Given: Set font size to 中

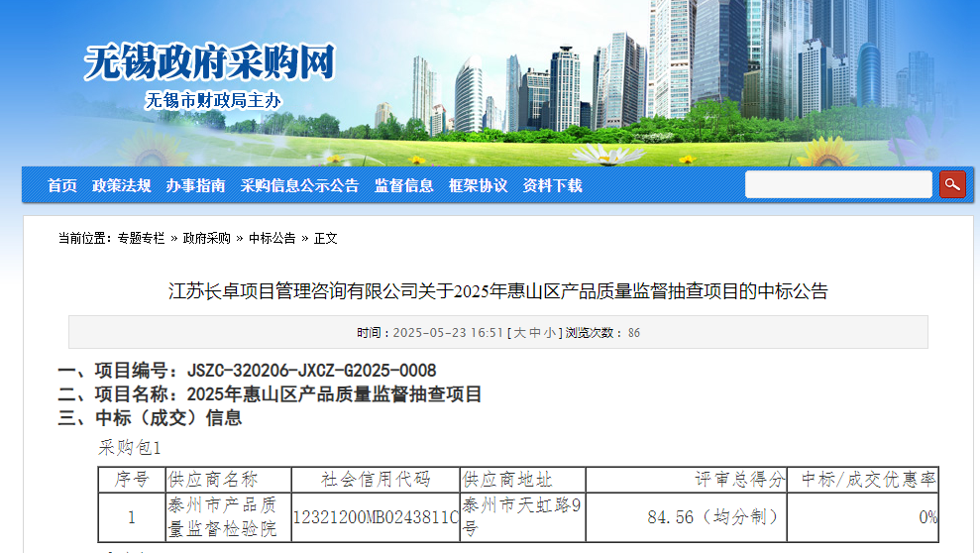Looking at the screenshot, I should (535, 332).
